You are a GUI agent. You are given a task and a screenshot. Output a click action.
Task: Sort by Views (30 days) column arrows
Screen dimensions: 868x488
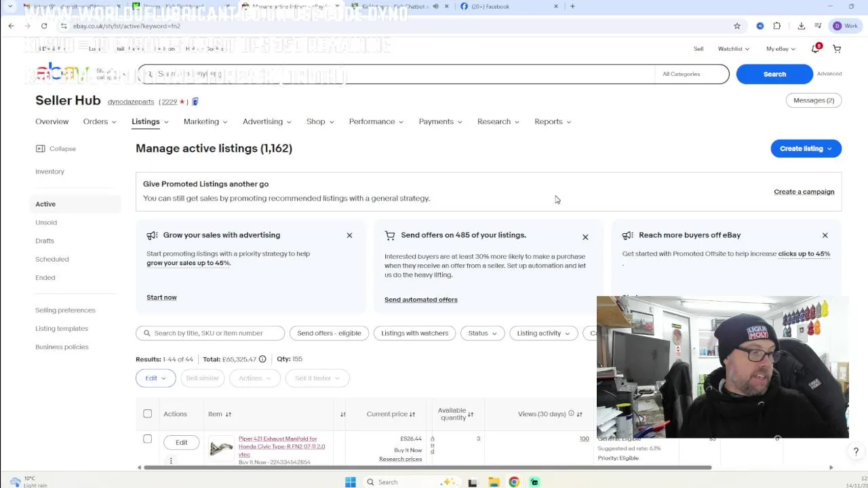tap(579, 414)
